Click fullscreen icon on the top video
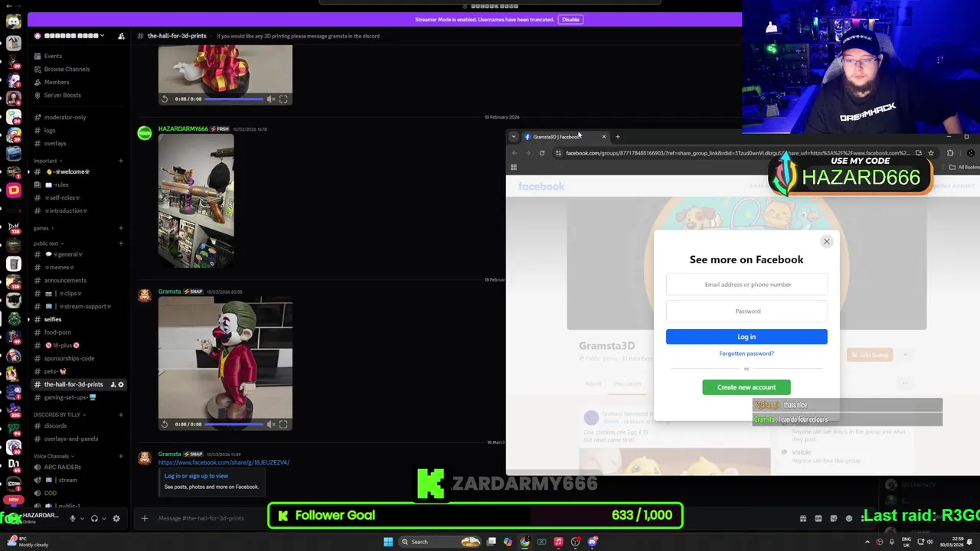The height and width of the screenshot is (551, 980). click(x=283, y=99)
